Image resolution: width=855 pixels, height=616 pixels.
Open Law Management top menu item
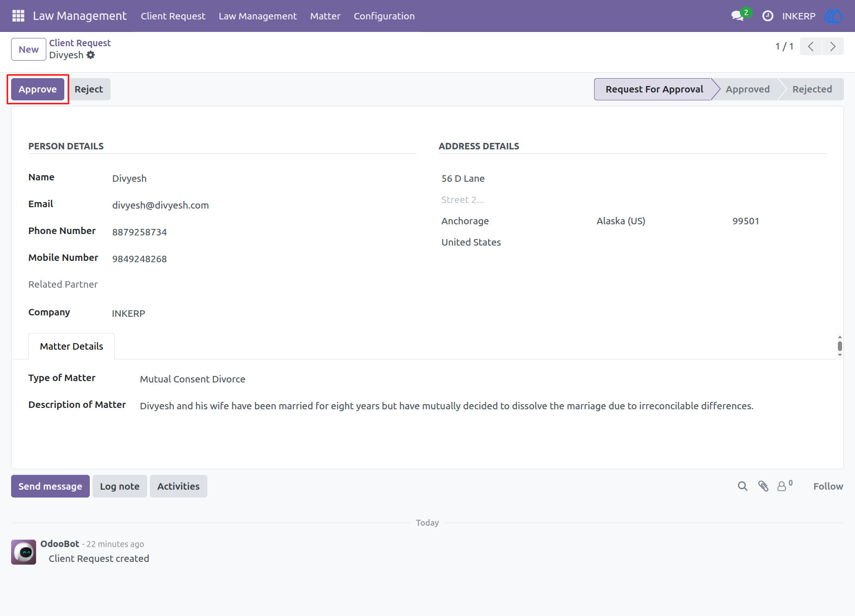tap(258, 16)
